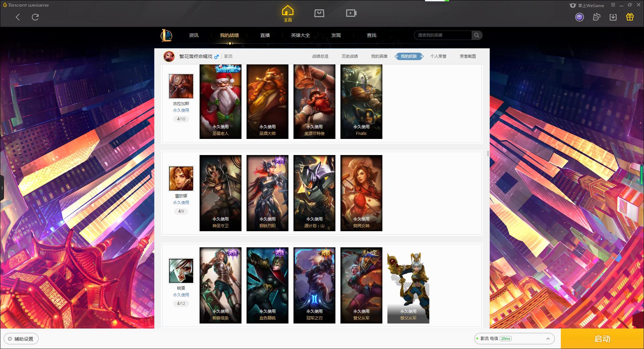The height and width of the screenshot is (349, 644).
Task: Switch to the 荣誉截图 sub-tab
Action: (x=468, y=56)
